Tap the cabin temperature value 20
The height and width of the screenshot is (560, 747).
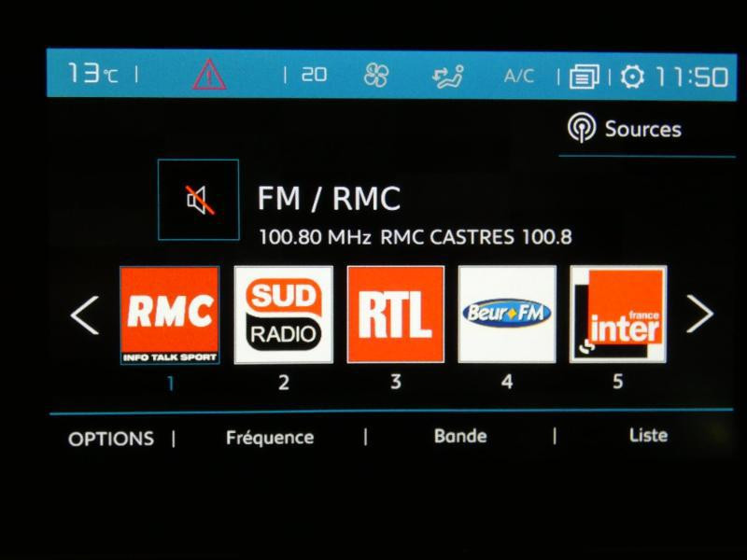coord(315,75)
